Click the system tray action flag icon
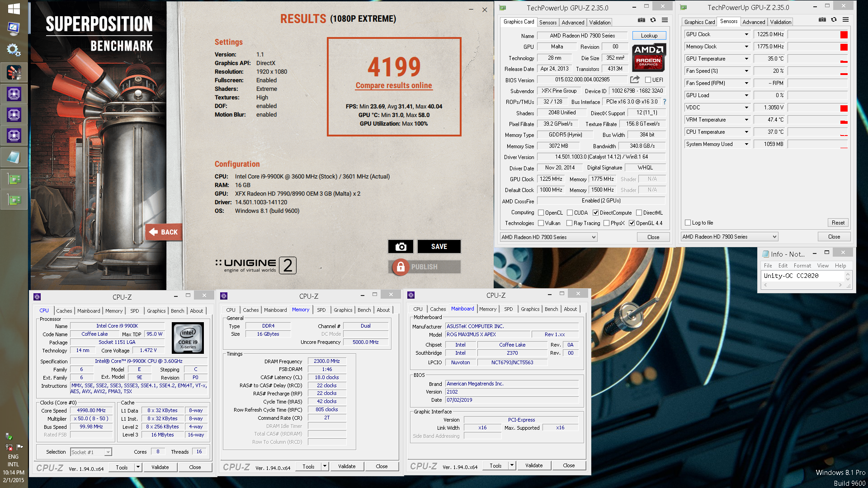Image resolution: width=868 pixels, height=488 pixels. pos(19,447)
